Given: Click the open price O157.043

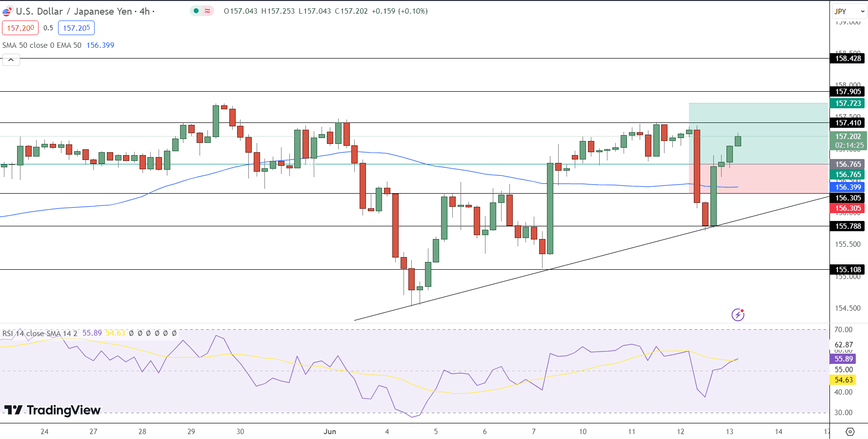Looking at the screenshot, I should tap(241, 11).
